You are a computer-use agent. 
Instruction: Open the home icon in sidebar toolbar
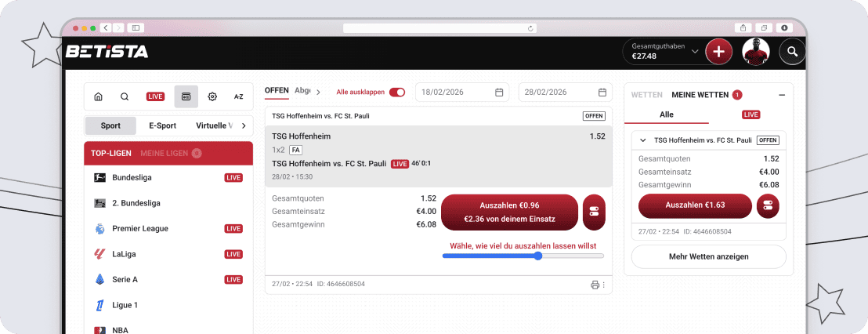pos(99,96)
